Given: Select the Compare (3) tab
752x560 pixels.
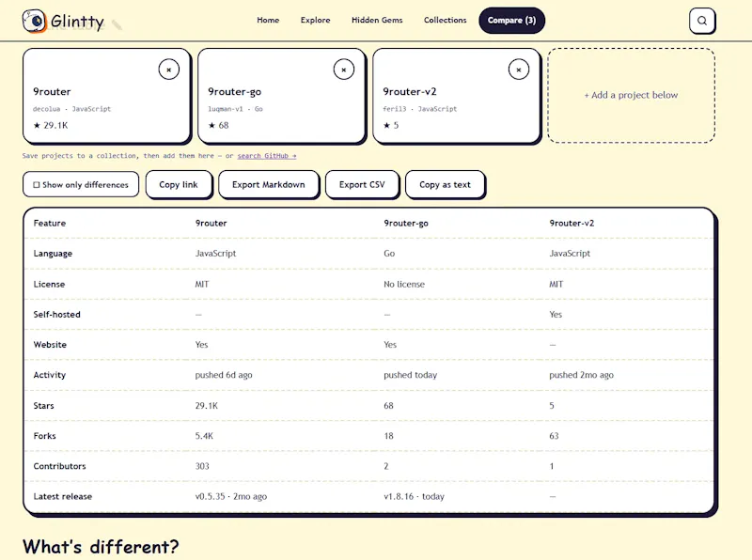Looking at the screenshot, I should (511, 20).
